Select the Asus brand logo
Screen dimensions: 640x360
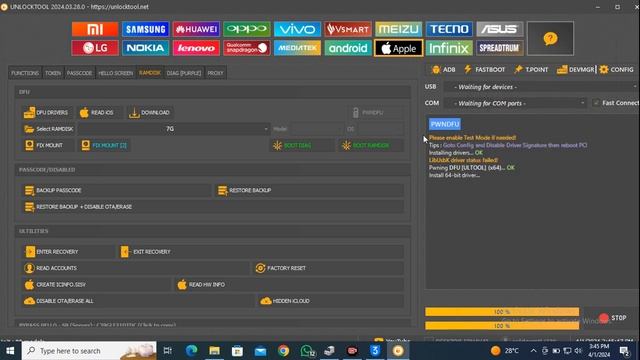click(x=500, y=29)
